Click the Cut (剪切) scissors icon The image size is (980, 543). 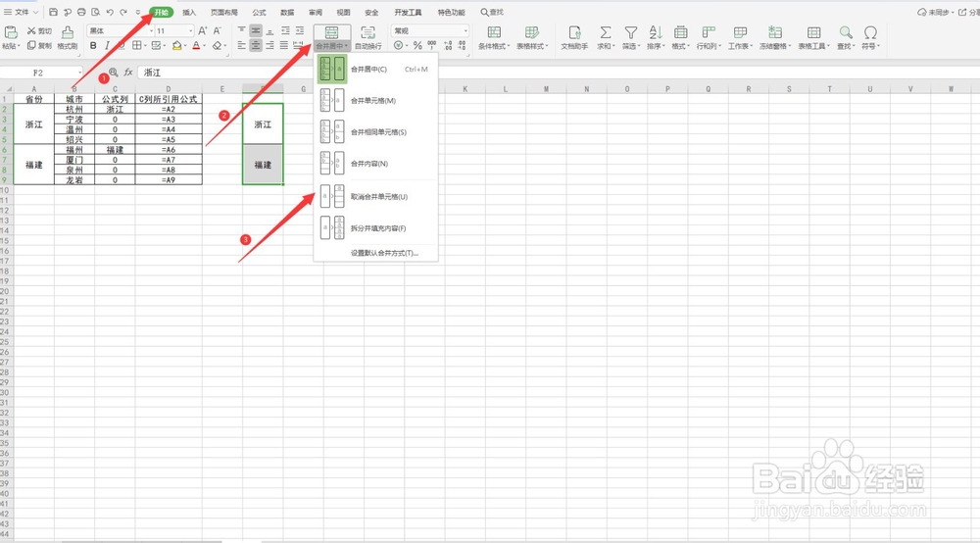(31, 30)
